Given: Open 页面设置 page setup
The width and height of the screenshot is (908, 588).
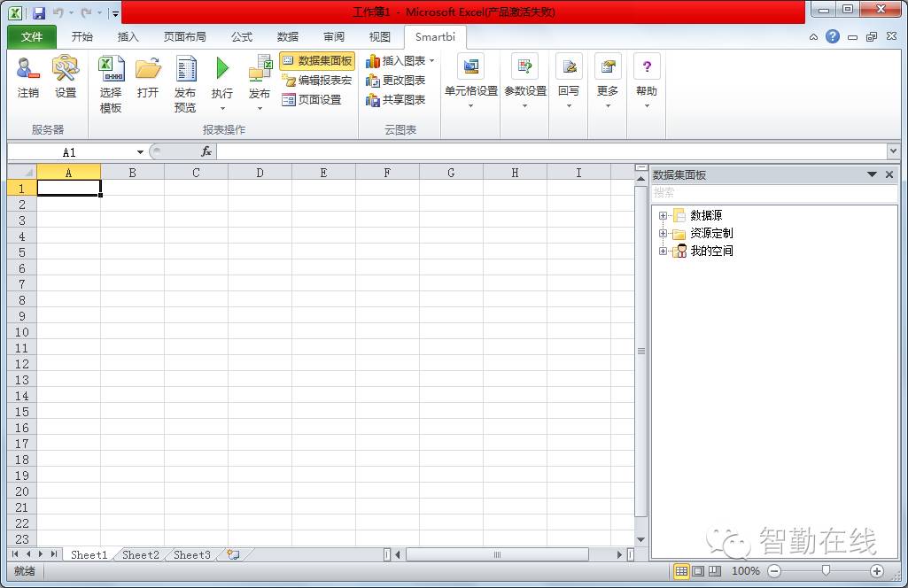Looking at the screenshot, I should (312, 100).
